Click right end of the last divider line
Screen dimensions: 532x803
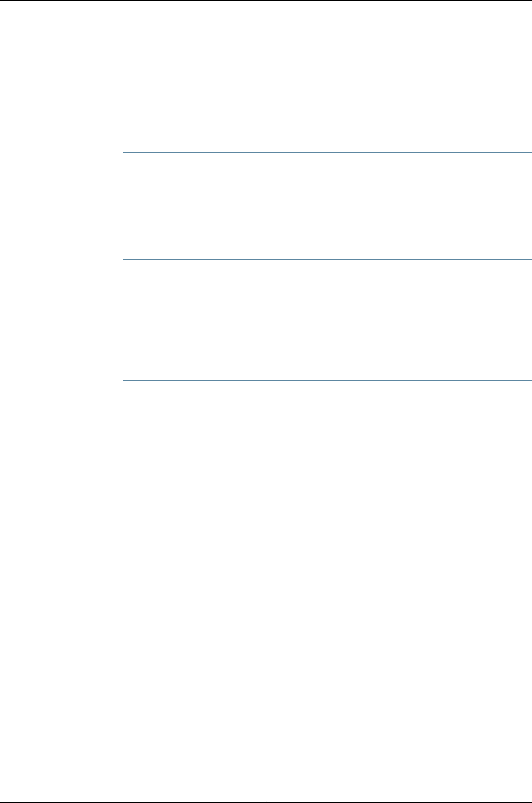tap(529, 380)
